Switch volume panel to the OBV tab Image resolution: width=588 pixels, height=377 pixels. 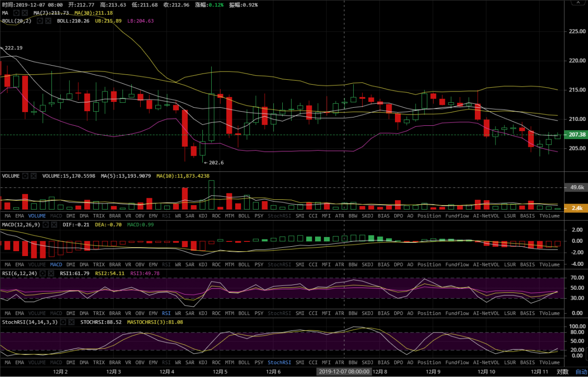(140, 216)
